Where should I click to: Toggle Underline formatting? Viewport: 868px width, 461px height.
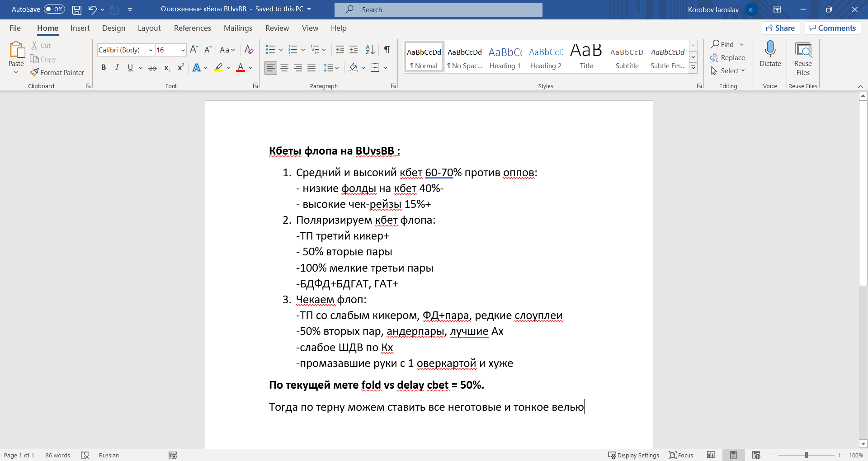(130, 68)
